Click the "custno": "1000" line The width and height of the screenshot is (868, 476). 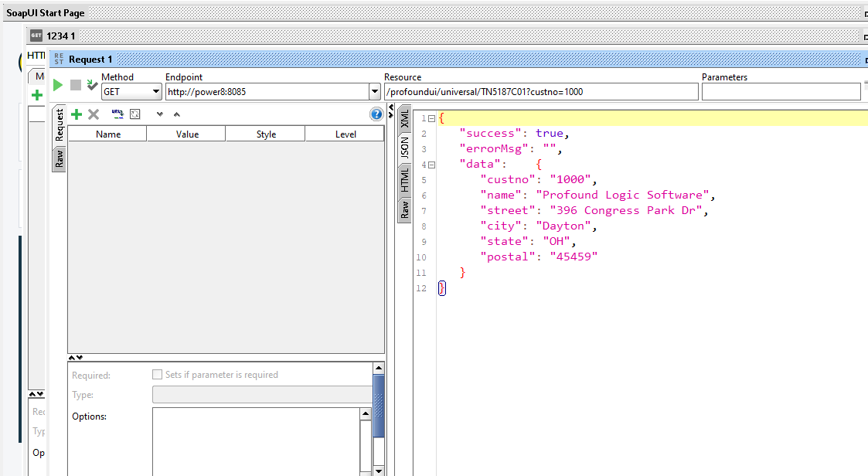(x=539, y=180)
